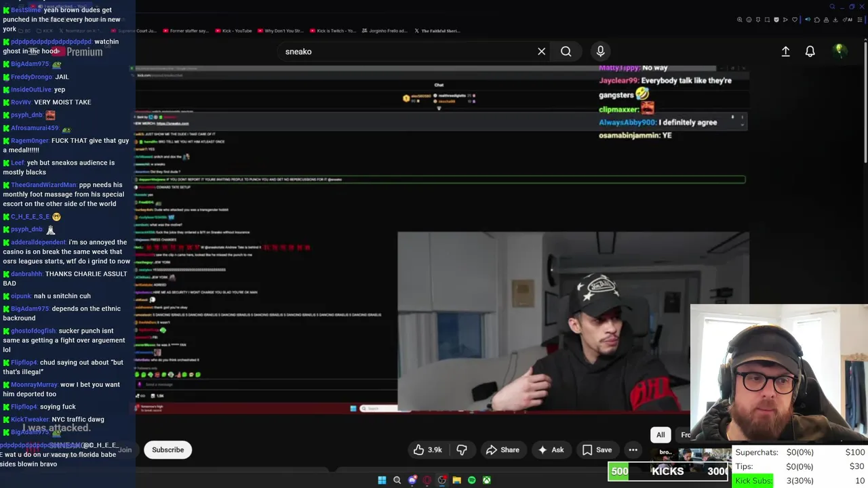Click the browser downloads arrow icon
Screen dimensions: 868x488
[x=835, y=20]
